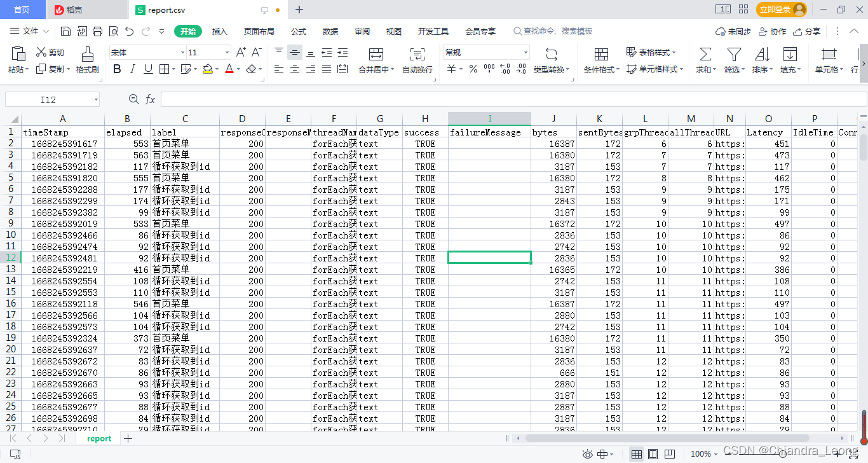
Task: Click the Clear format eraser icon
Action: 252,69
